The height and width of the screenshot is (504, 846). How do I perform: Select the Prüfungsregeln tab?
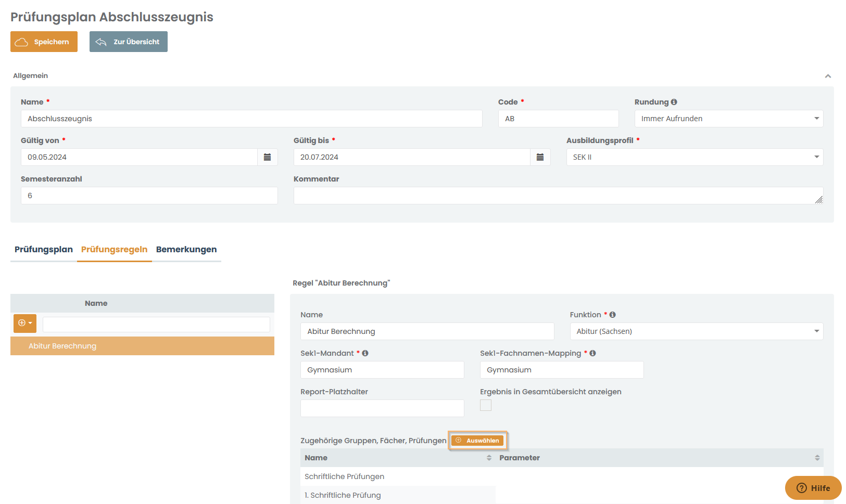(115, 250)
